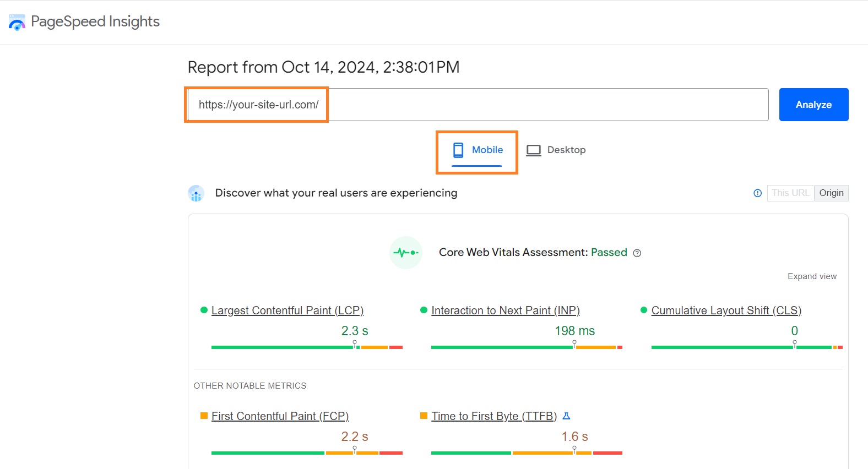Click 'Discover what your real users are experiencing'
The height and width of the screenshot is (469, 868).
pyautogui.click(x=336, y=193)
